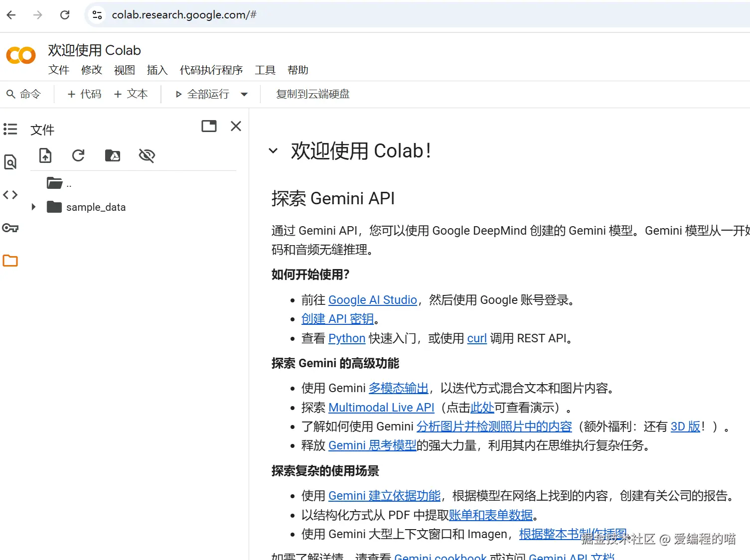Open Gemini 建立依据功能 link
750x560 pixels.
(x=385, y=496)
